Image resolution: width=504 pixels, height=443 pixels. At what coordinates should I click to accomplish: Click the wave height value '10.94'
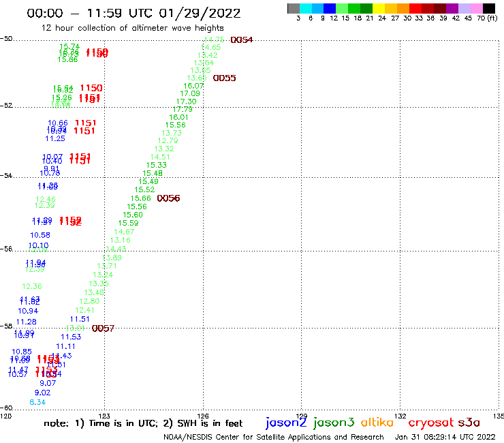(x=28, y=311)
